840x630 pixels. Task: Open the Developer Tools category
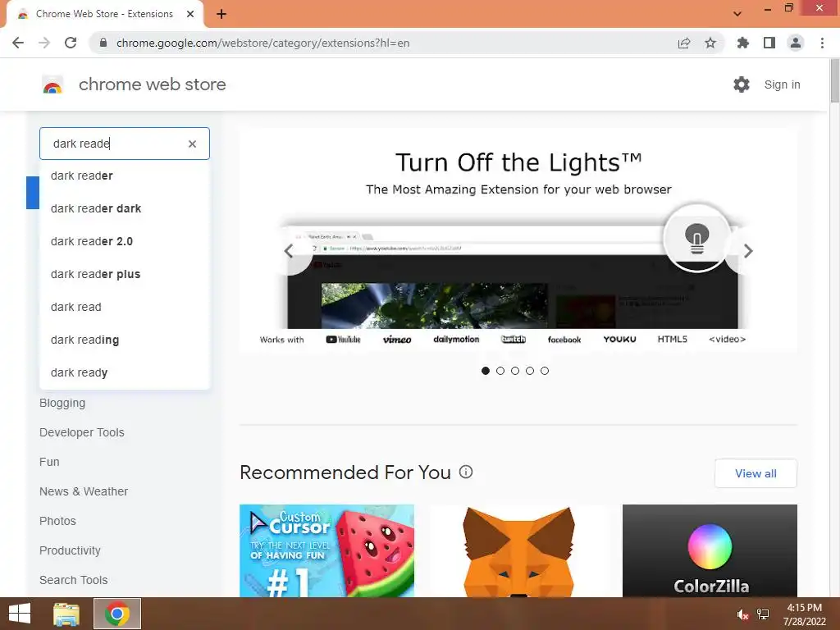[81, 432]
